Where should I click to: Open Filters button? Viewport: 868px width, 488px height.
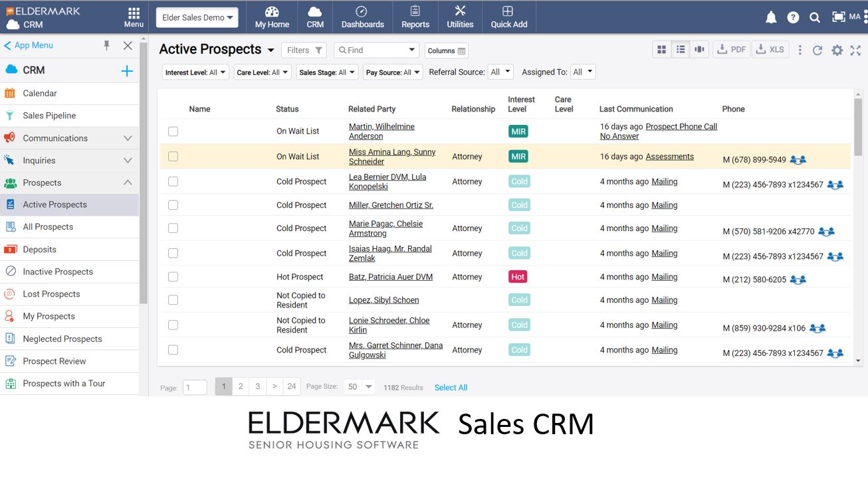304,50
